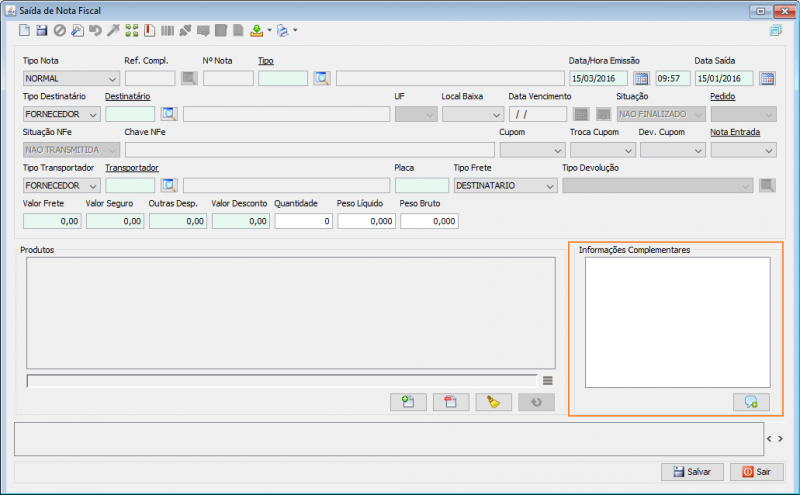Click the Salvar button
Image resolution: width=800 pixels, height=495 pixels.
pos(692,472)
